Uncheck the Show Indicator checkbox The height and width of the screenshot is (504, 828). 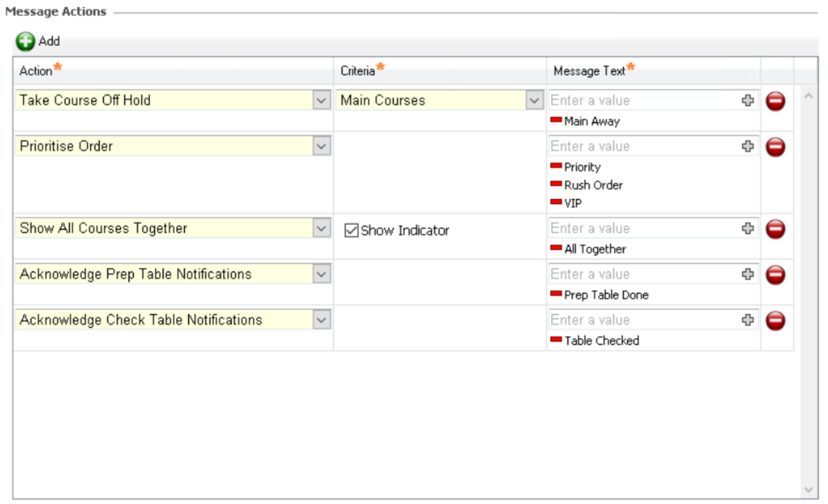(x=351, y=231)
